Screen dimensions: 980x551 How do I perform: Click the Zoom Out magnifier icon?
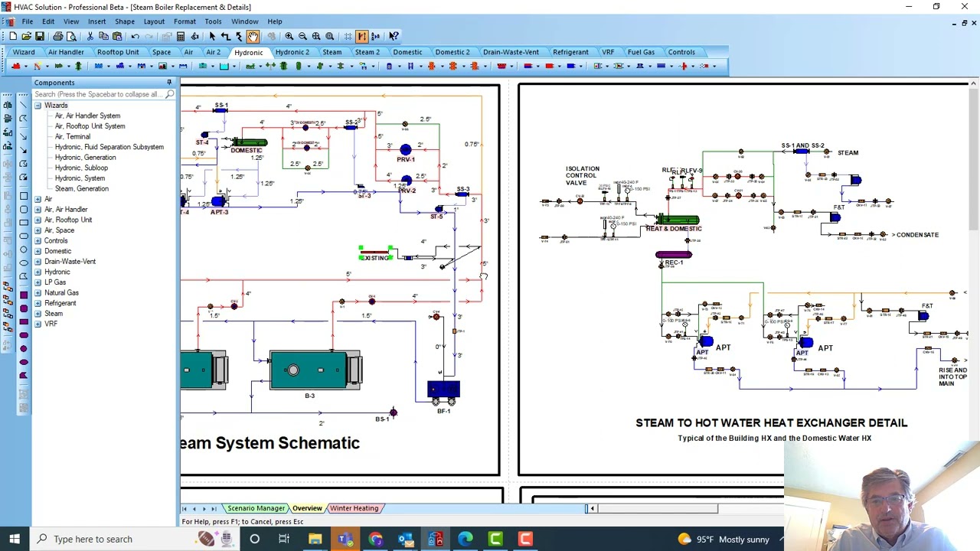302,36
